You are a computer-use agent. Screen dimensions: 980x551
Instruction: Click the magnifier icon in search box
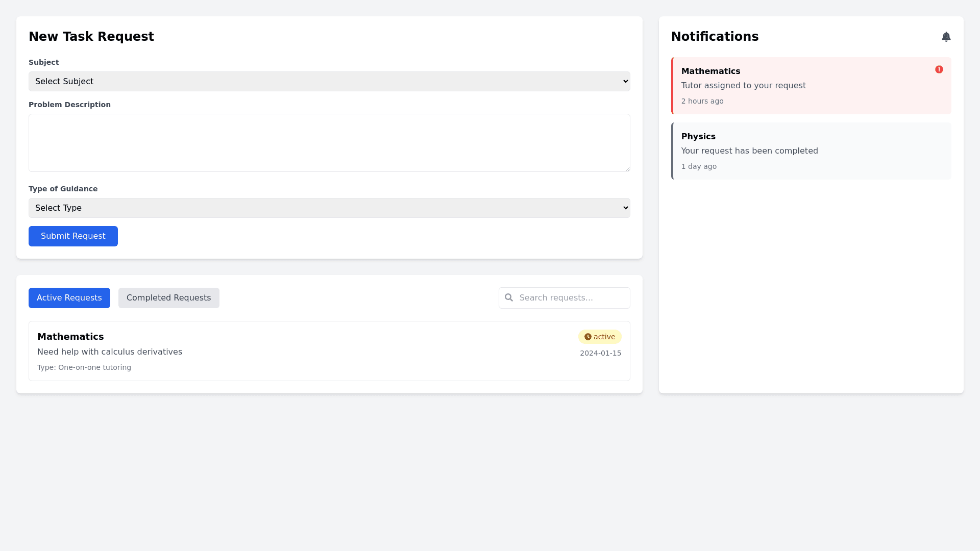point(509,297)
